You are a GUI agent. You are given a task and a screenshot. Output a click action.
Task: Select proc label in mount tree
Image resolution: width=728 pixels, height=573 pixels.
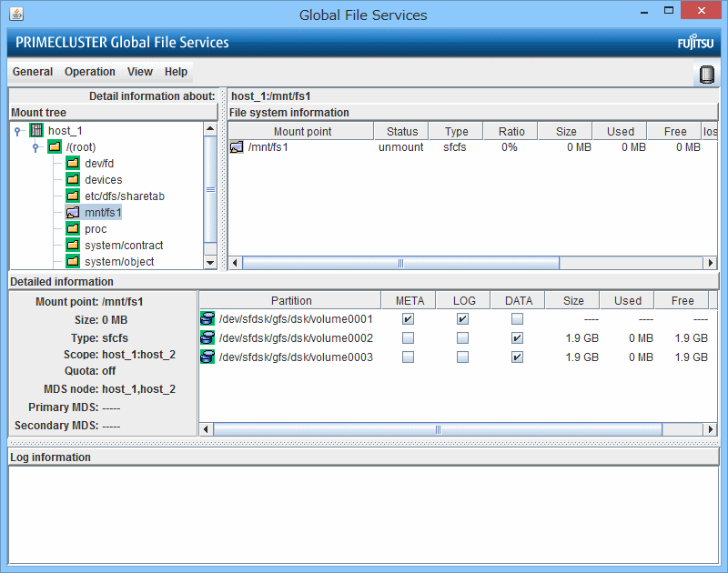96,228
